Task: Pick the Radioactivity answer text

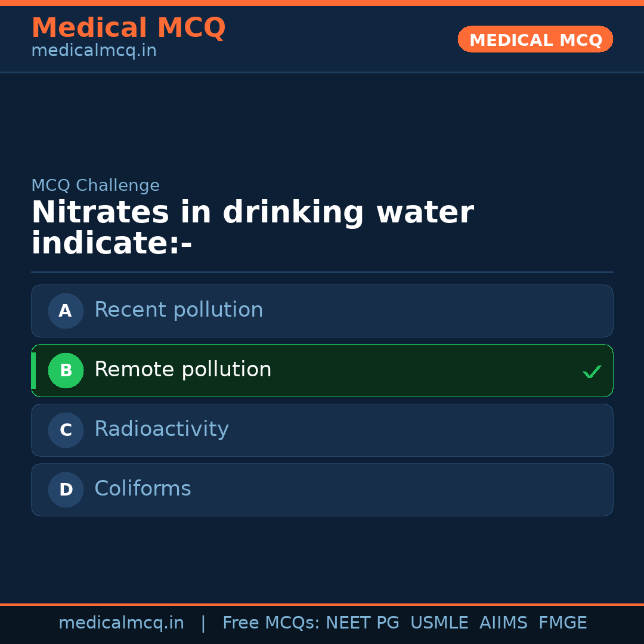Action: pyautogui.click(x=161, y=429)
